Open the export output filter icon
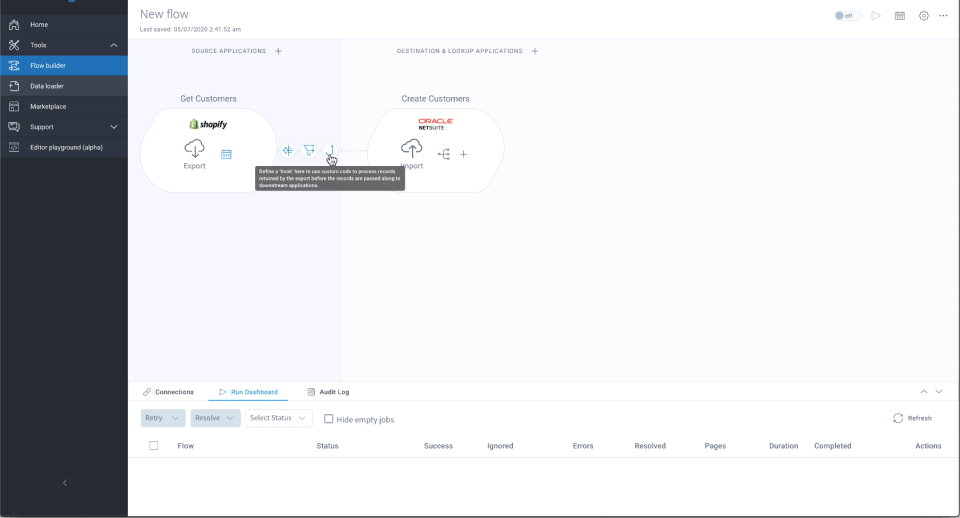 point(309,150)
